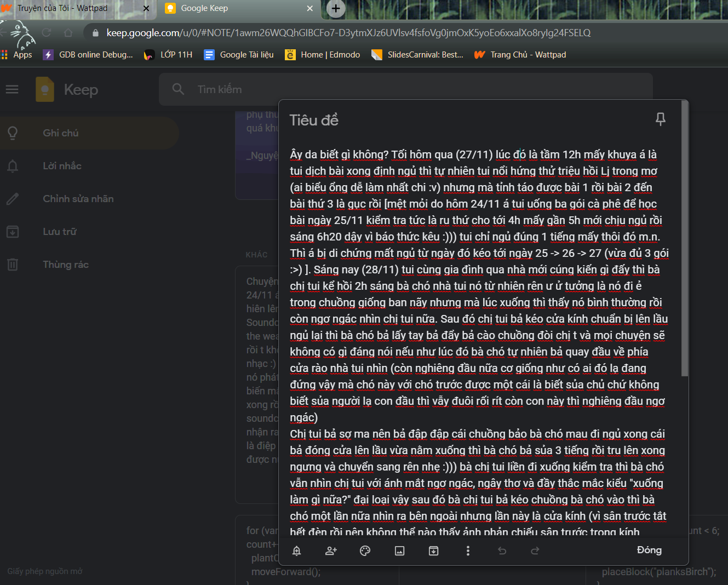Screen dimensions: 728x585
Task: Open Google Tài liệu bookmark
Action: click(x=239, y=55)
